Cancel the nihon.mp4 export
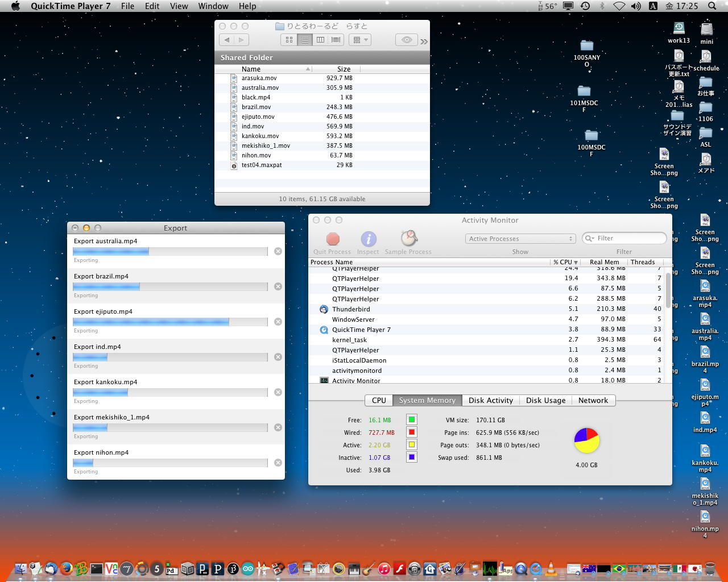728x582 pixels. 278,463
